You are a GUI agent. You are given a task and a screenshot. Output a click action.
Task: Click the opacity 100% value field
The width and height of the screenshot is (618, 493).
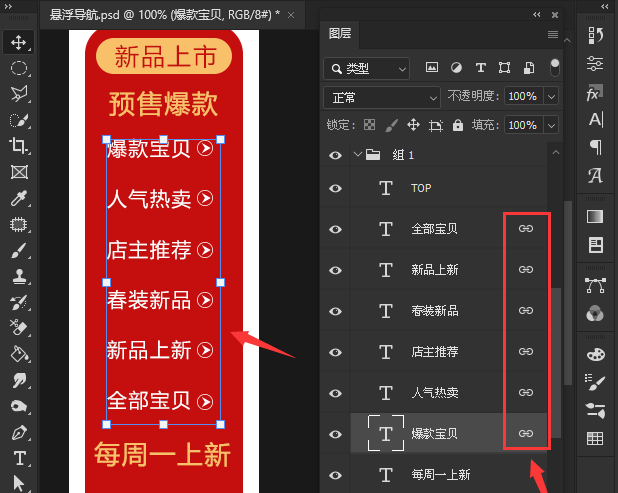tap(523, 96)
